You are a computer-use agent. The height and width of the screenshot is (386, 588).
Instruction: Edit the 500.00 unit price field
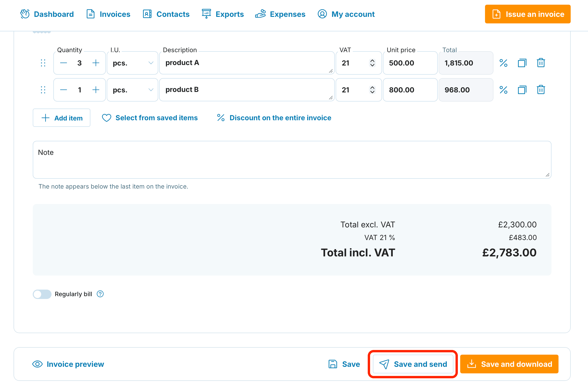[410, 63]
